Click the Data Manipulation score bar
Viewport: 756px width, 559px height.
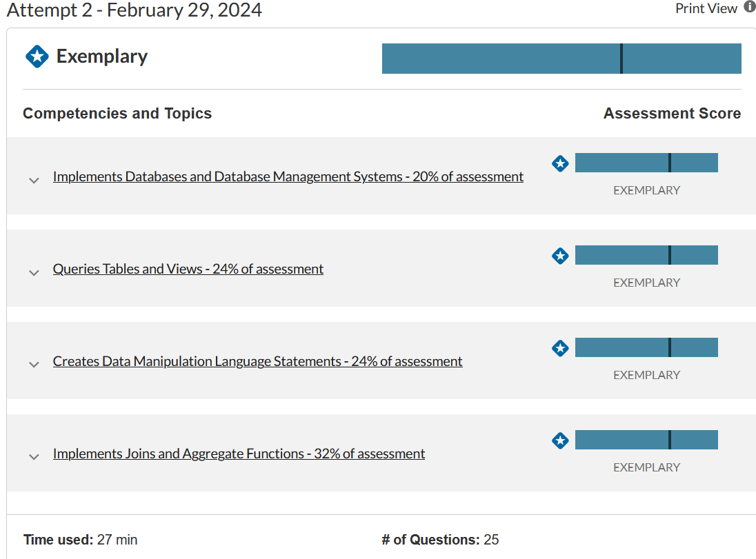tap(646, 347)
